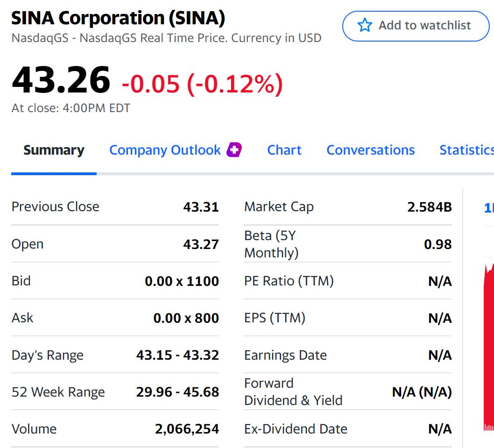Click the Ex-Dividend Date label
This screenshot has height=448, width=494.
tap(296, 429)
